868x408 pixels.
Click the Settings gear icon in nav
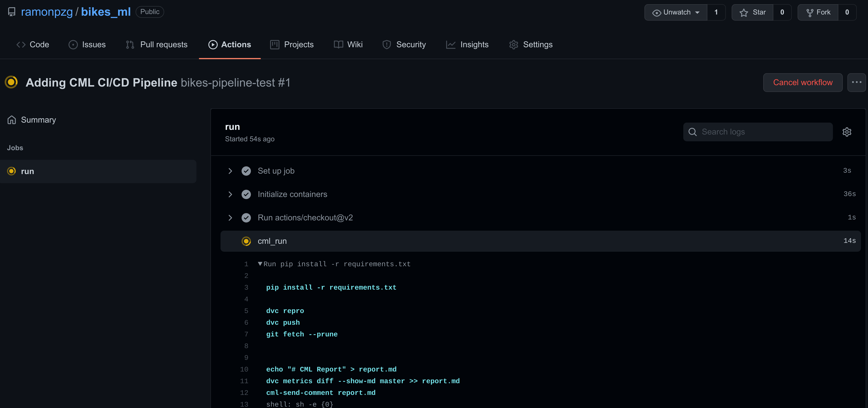point(514,44)
